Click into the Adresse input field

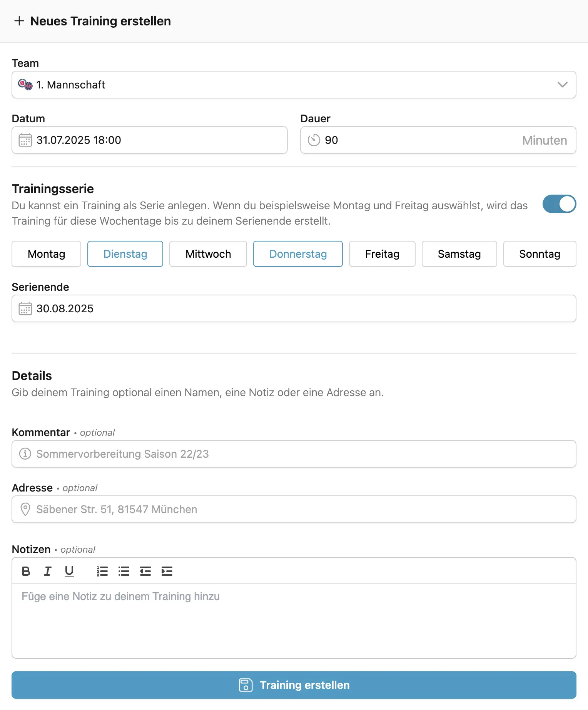point(294,509)
